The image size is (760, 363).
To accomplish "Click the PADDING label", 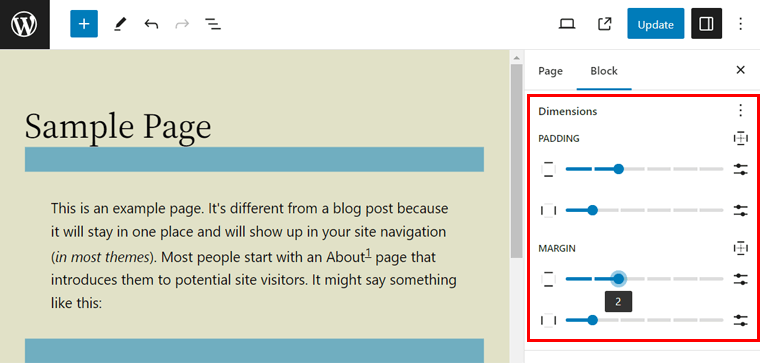I will point(559,139).
